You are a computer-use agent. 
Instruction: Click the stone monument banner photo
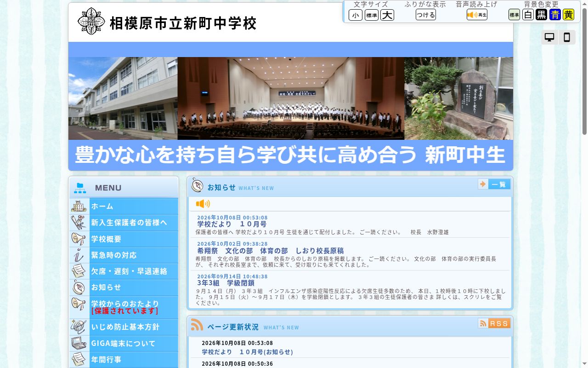(458, 98)
